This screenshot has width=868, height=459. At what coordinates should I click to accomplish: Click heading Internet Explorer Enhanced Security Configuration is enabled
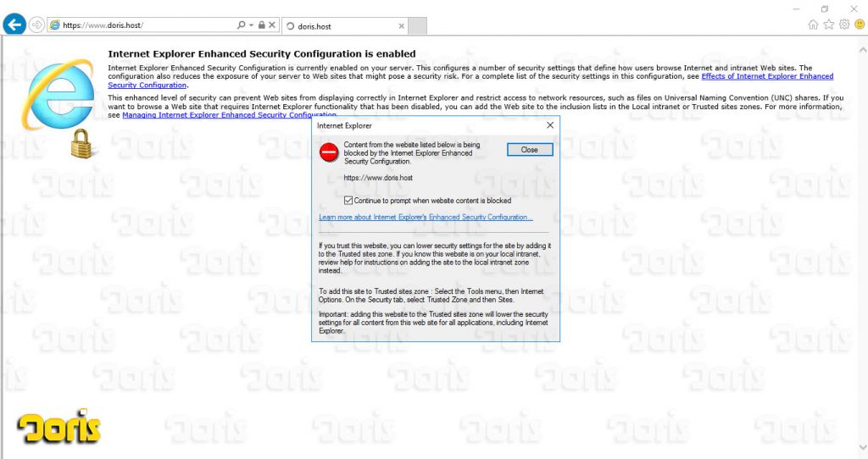click(262, 54)
